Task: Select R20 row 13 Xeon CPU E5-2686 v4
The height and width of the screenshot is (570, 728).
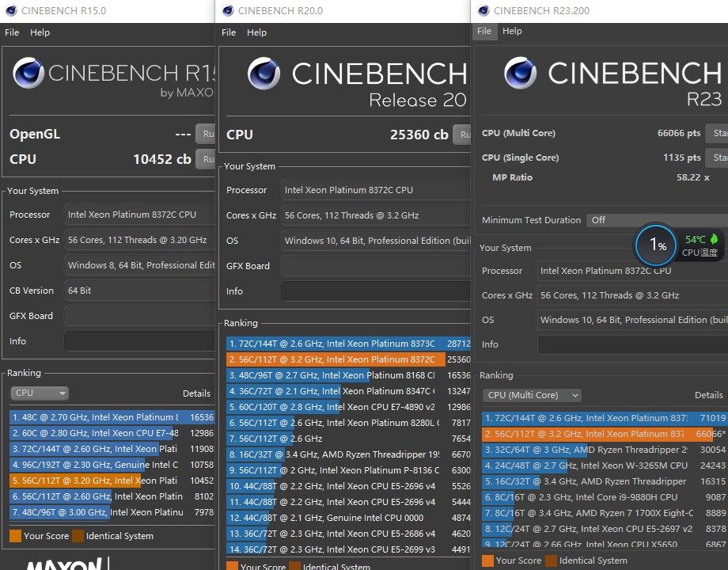Action: 349,534
